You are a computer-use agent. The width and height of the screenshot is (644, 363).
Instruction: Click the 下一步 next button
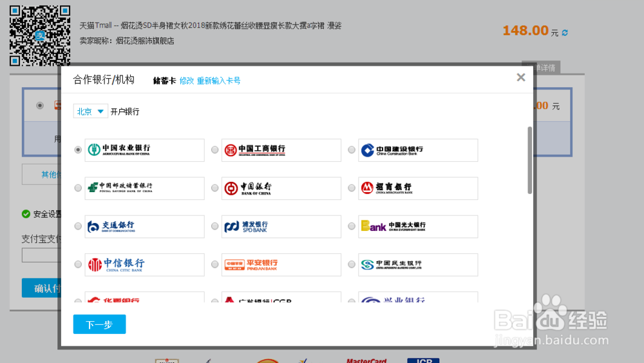coord(99,324)
